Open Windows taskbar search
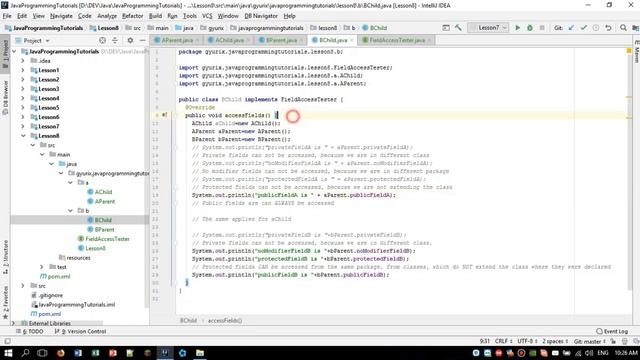Screen dimensions: 640x360 coord(25,353)
